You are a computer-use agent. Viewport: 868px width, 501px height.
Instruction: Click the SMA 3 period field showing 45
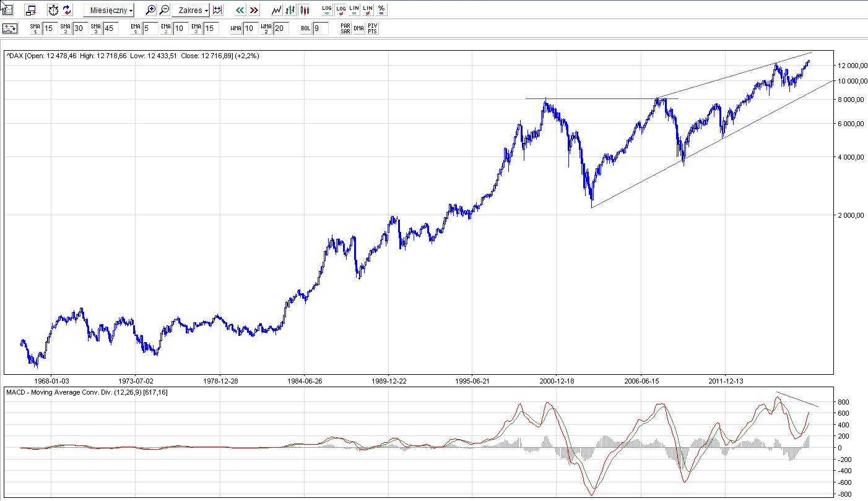pos(111,28)
